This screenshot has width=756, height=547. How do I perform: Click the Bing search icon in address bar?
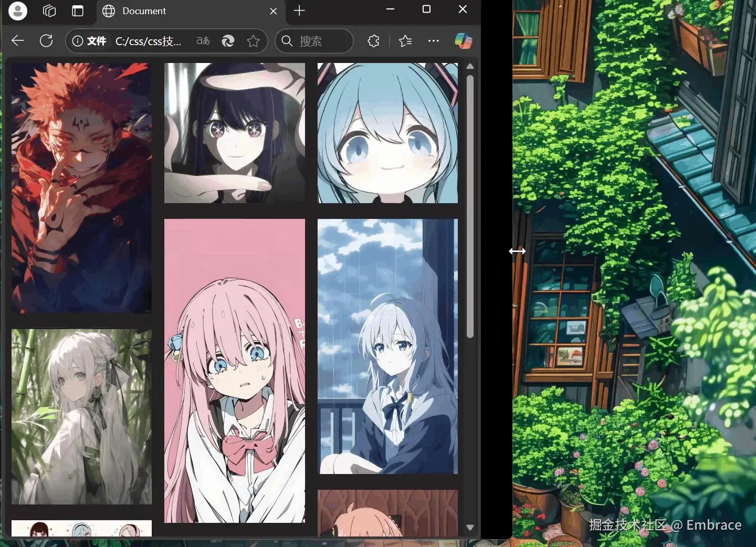[228, 41]
